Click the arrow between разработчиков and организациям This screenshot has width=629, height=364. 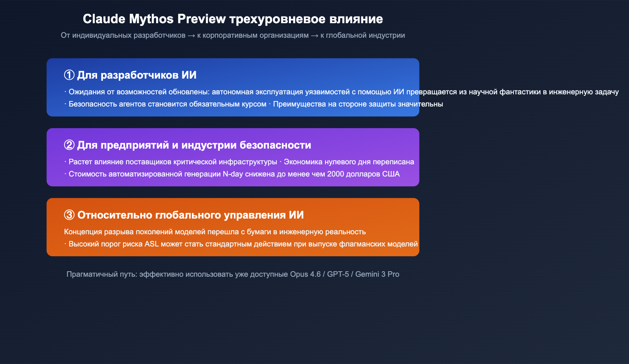[x=192, y=35]
